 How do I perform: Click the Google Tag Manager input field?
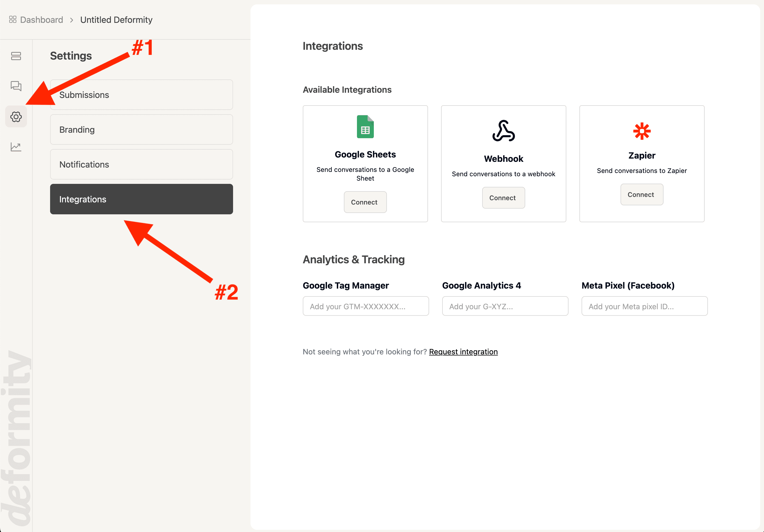pyautogui.click(x=365, y=306)
